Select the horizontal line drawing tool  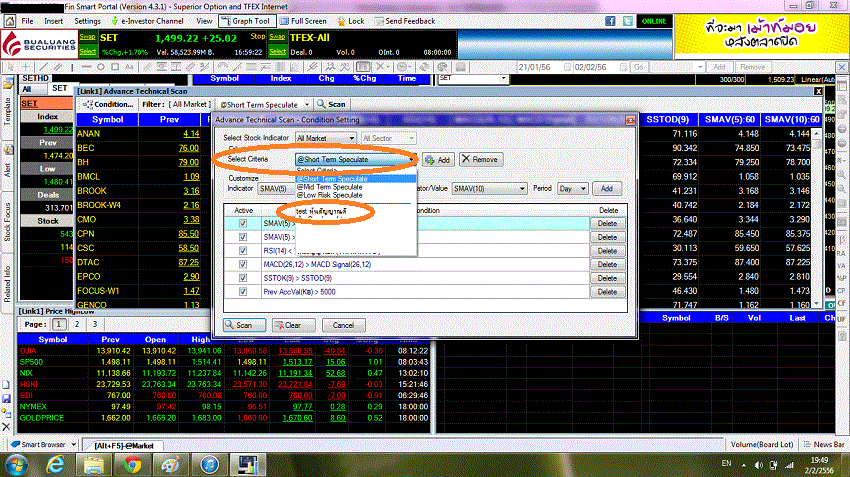coord(86,67)
